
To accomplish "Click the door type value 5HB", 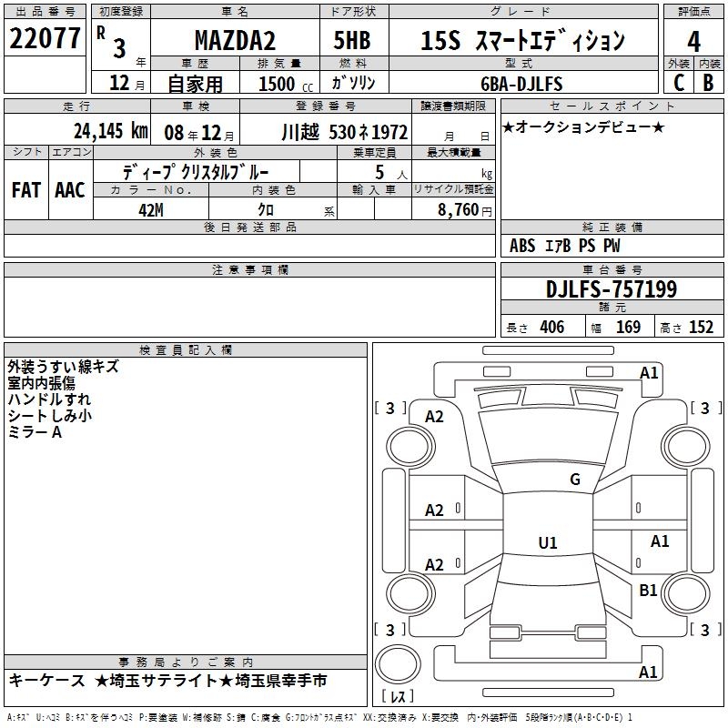I will tap(352, 40).
